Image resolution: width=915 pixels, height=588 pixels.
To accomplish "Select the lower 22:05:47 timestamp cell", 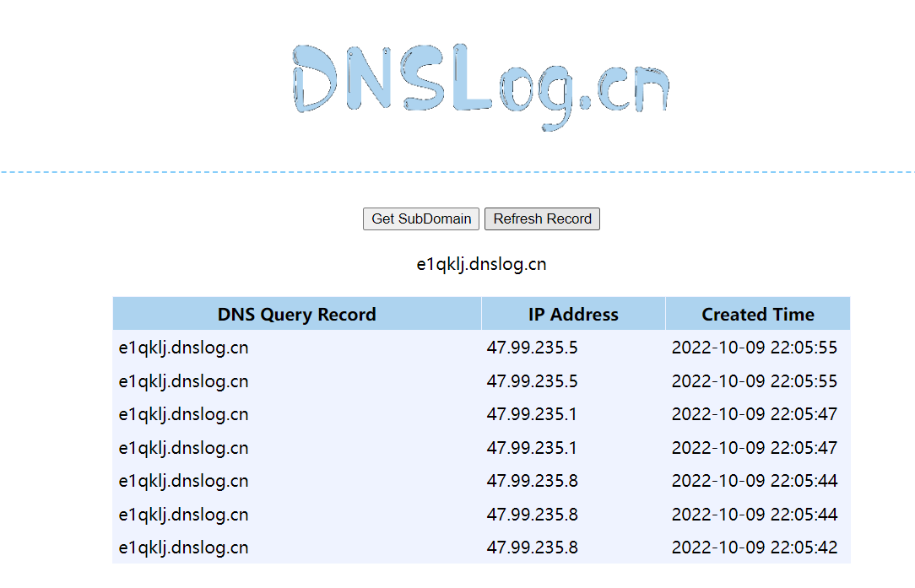I will (755, 448).
